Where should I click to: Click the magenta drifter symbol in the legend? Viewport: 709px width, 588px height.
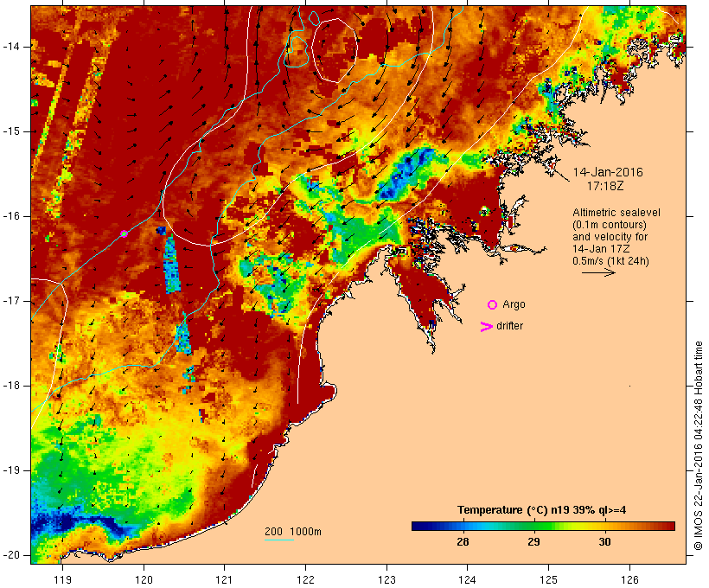tap(487, 327)
